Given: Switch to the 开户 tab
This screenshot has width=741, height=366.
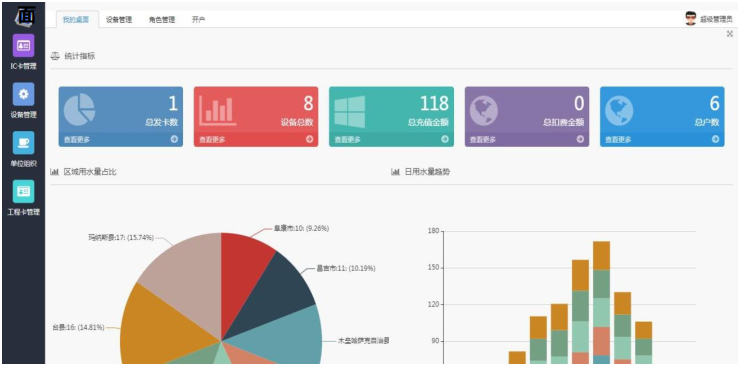Looking at the screenshot, I should coord(198,20).
